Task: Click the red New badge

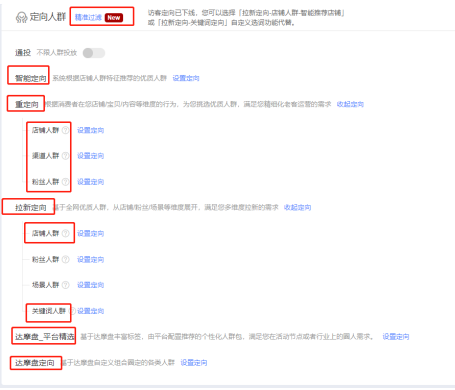Action: pos(114,18)
